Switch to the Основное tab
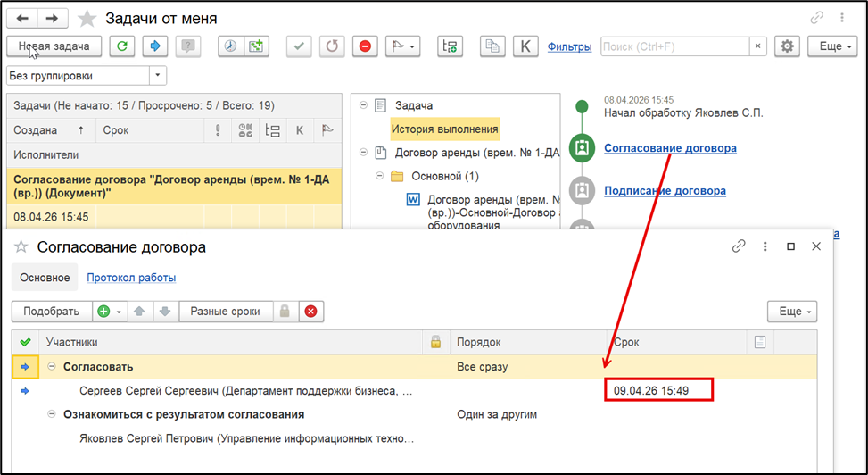This screenshot has height=475, width=868. [45, 278]
